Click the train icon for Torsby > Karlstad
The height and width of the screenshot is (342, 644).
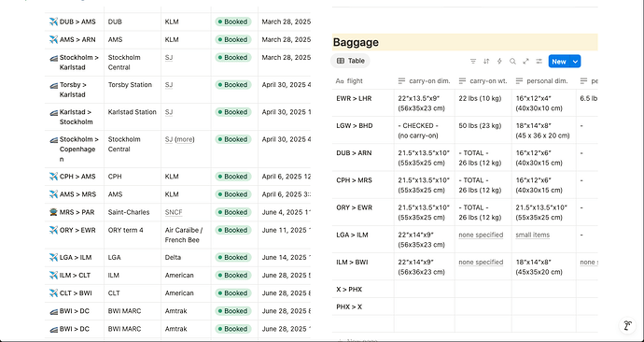tap(53, 85)
